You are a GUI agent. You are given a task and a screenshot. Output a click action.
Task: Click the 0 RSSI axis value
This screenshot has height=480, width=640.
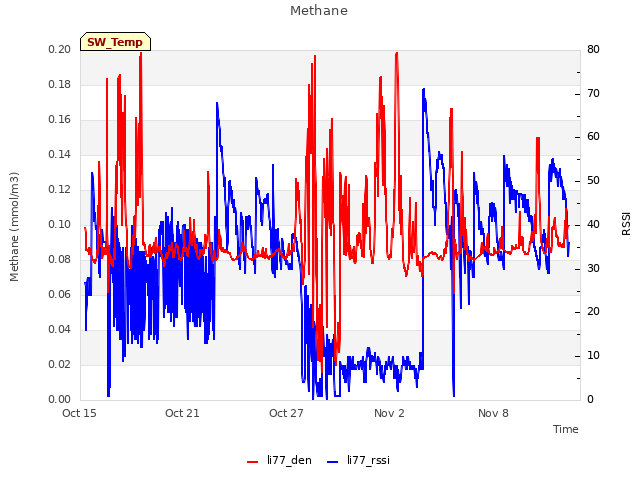(x=590, y=399)
